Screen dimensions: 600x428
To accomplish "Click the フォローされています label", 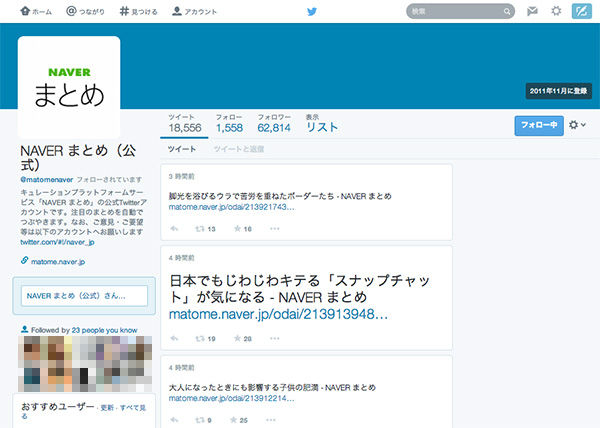I will point(109,179).
